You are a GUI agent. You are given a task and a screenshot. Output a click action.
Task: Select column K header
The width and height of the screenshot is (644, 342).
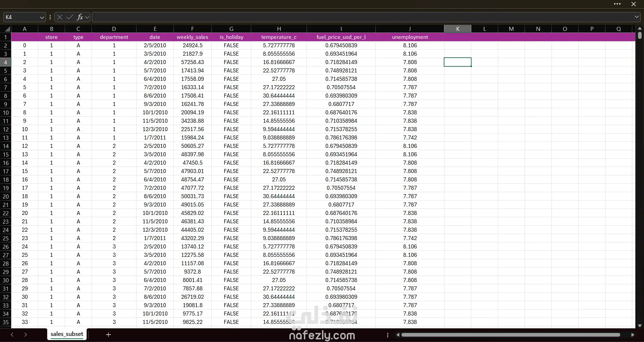[458, 29]
